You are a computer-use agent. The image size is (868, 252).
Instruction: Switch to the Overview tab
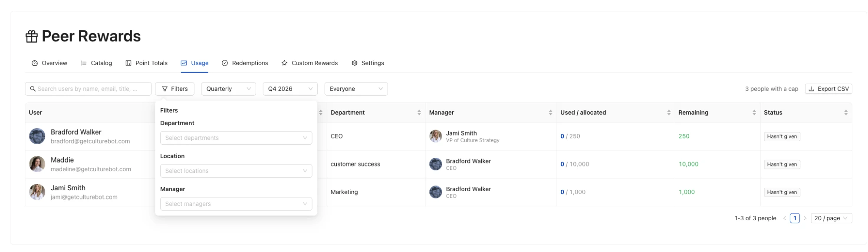(49, 63)
